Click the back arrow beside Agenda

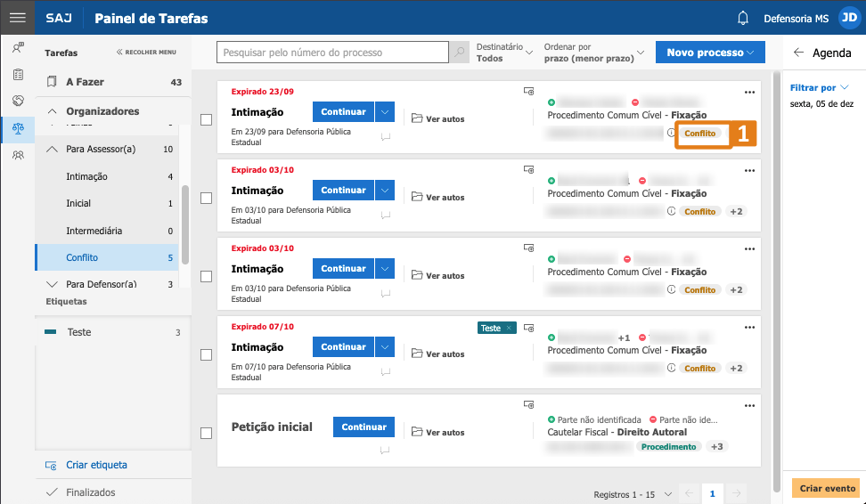tap(798, 53)
